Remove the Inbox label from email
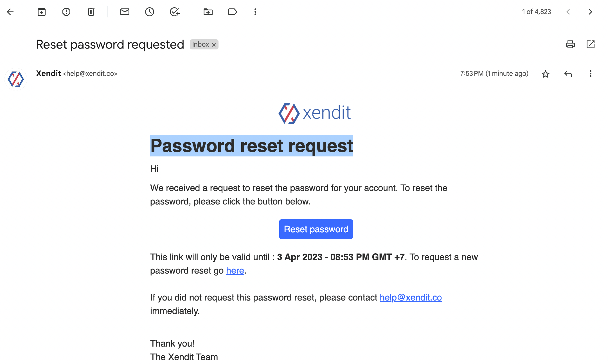 click(214, 45)
